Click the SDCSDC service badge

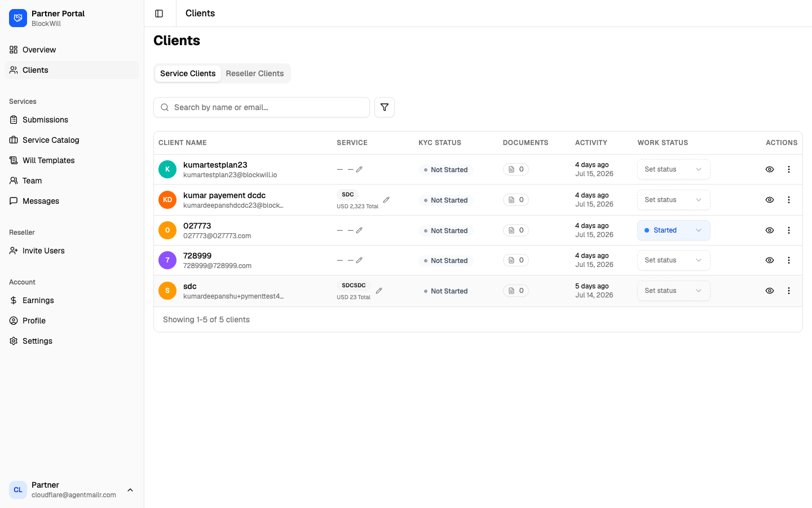click(x=354, y=285)
